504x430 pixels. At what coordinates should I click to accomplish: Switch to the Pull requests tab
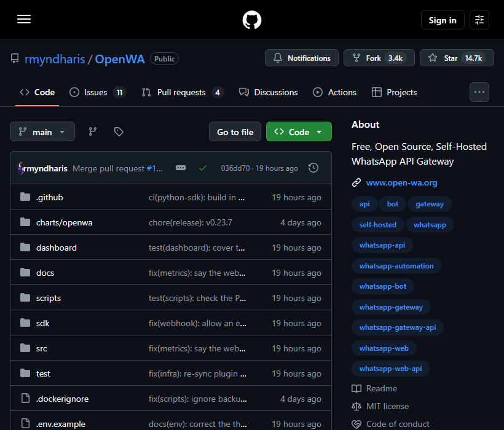tap(183, 93)
